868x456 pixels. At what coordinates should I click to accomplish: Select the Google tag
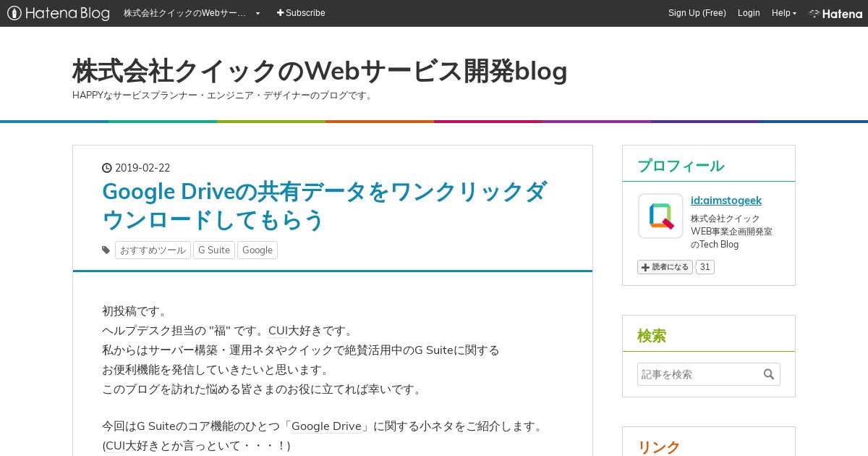(258, 250)
